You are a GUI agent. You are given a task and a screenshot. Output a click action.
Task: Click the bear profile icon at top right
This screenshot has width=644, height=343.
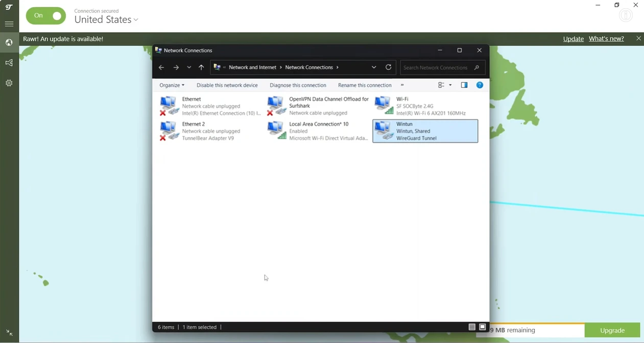coord(626,16)
